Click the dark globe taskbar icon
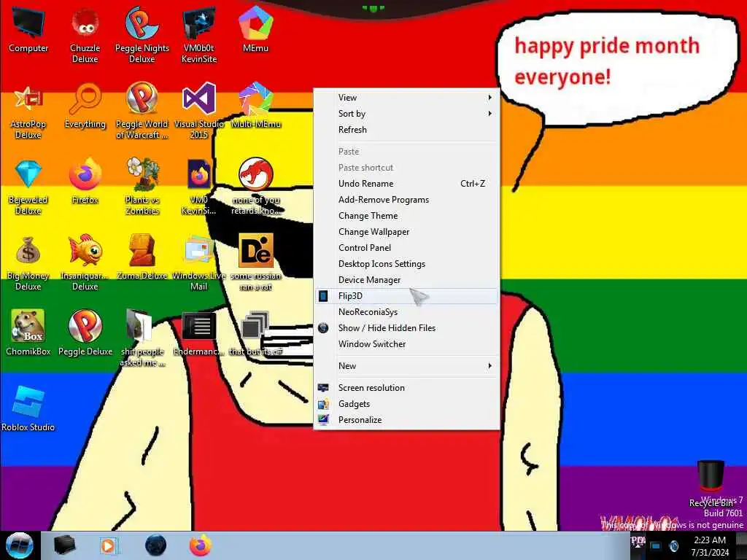747x560 pixels. coord(155,545)
